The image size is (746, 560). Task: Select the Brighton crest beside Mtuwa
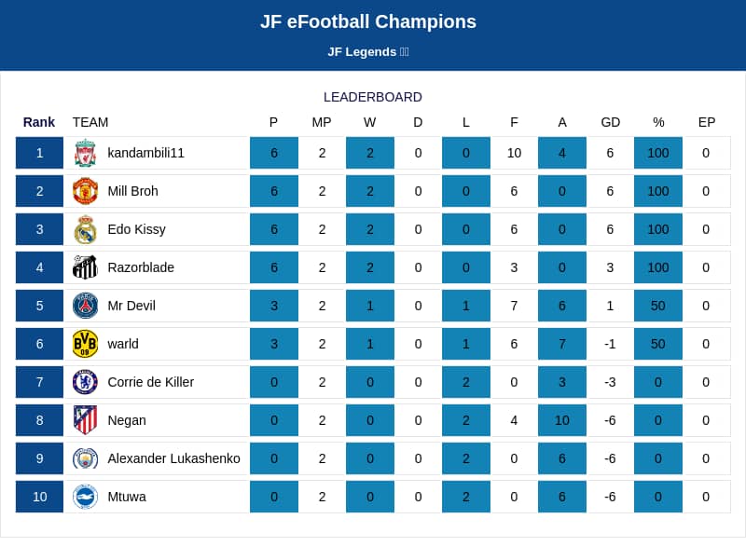click(85, 497)
